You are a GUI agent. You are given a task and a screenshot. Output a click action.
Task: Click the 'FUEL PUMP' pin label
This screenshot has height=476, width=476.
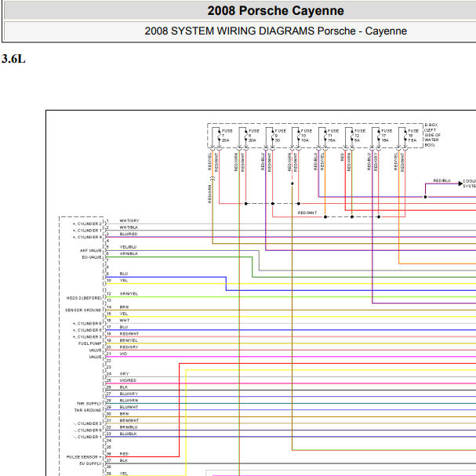pos(90,343)
